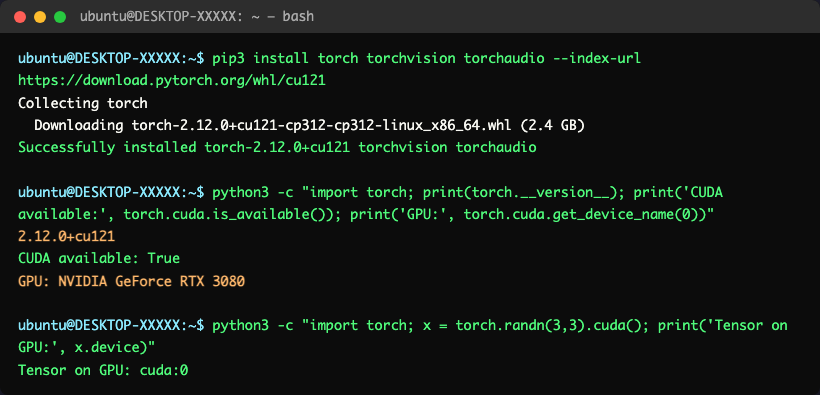Image resolution: width=820 pixels, height=395 pixels.
Task: Click the yellow minimize window button
Action: point(40,17)
